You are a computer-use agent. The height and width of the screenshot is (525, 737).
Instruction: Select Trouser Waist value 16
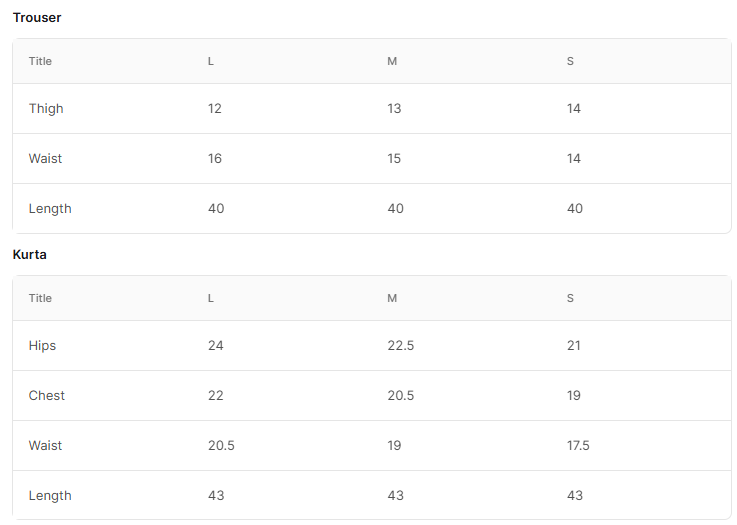click(215, 158)
